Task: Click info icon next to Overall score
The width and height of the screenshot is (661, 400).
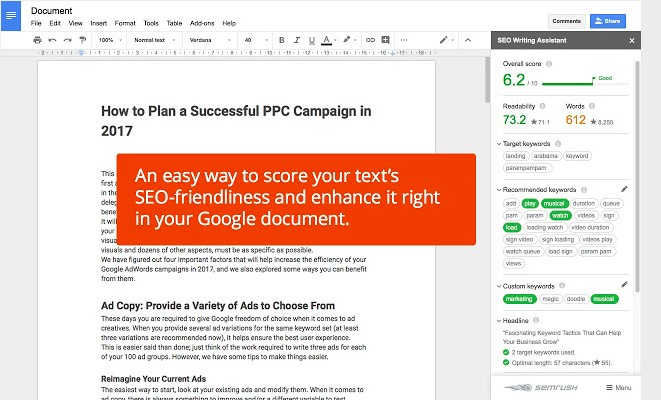Action: pyautogui.click(x=549, y=64)
